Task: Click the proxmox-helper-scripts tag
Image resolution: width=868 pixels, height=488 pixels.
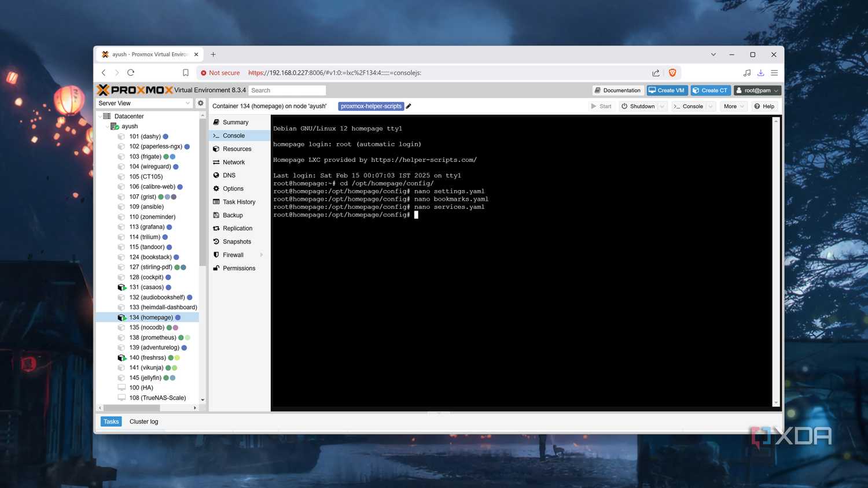Action: (x=371, y=106)
